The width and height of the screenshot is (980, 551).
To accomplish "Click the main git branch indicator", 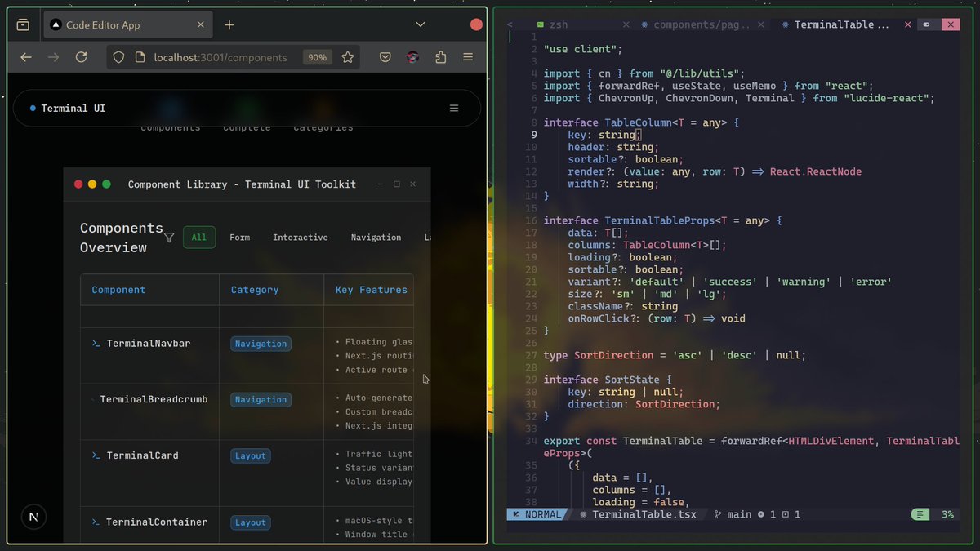I will tap(733, 515).
